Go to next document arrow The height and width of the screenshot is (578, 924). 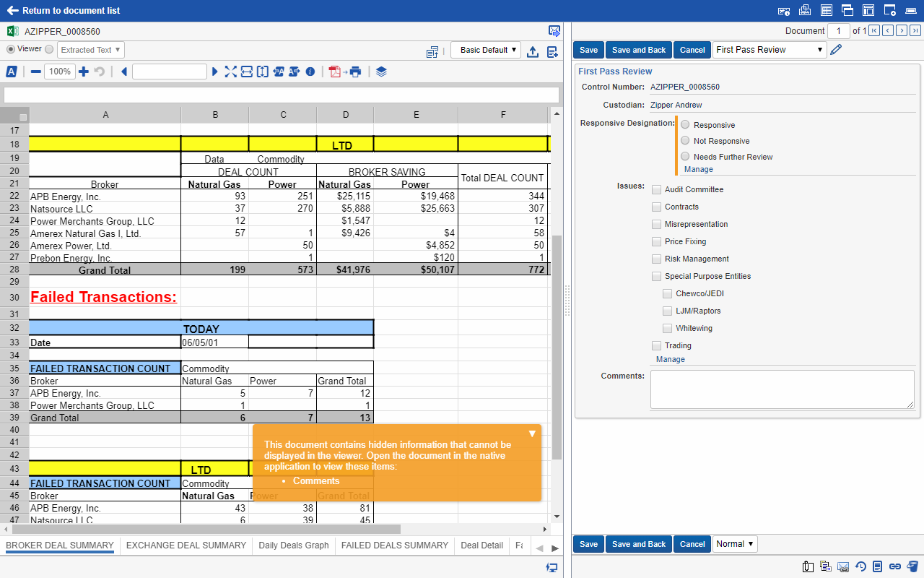[901, 30]
